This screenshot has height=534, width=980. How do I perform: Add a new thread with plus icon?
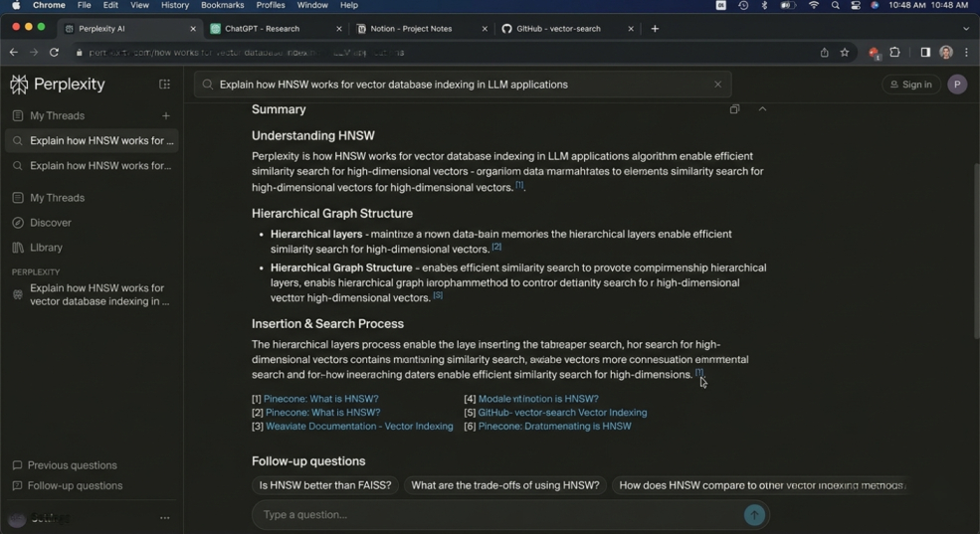click(x=165, y=115)
